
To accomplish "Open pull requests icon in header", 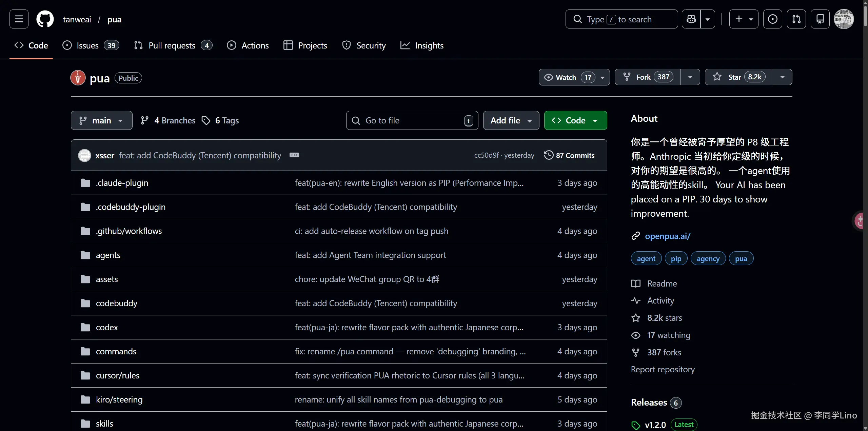I will 796,19.
